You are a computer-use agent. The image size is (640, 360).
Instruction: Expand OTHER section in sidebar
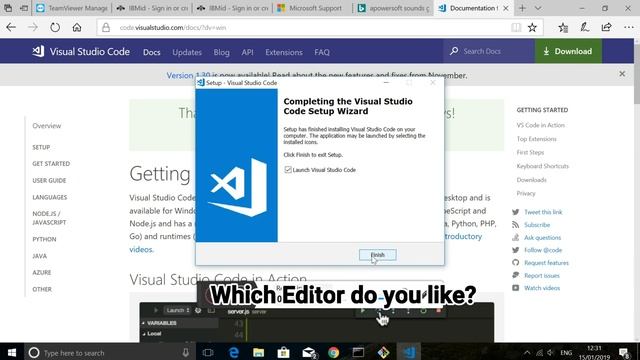42,289
